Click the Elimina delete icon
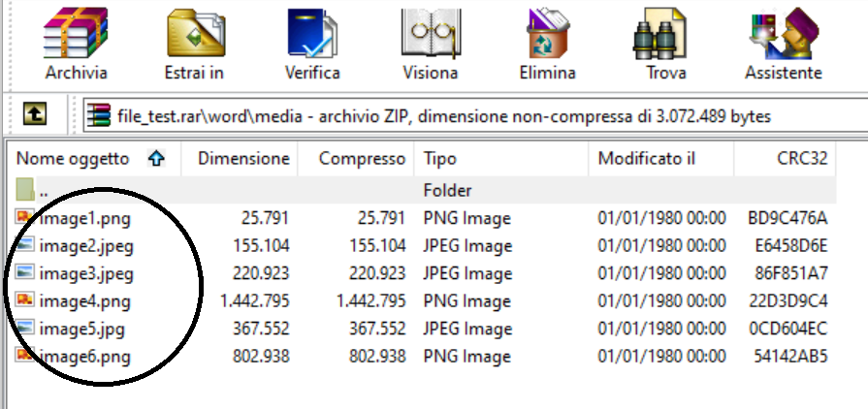 [548, 44]
